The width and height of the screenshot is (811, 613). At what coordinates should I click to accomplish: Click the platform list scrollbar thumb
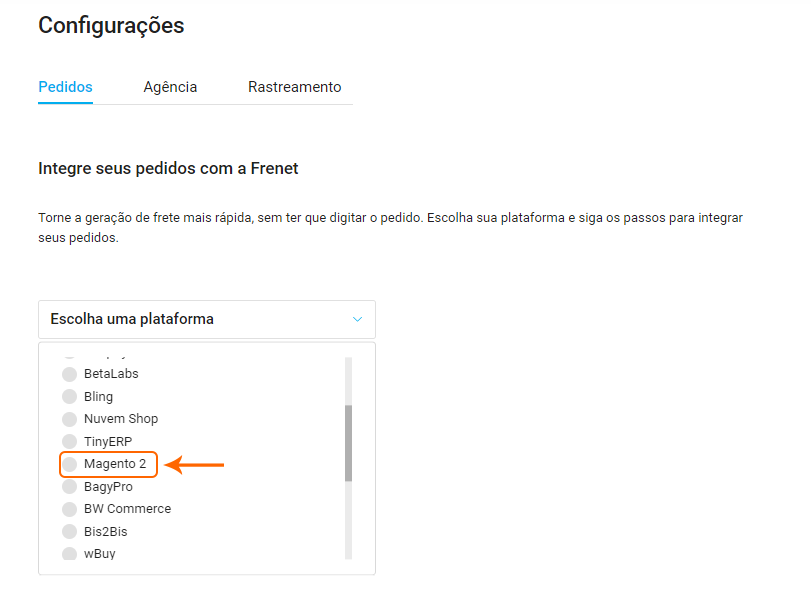348,443
